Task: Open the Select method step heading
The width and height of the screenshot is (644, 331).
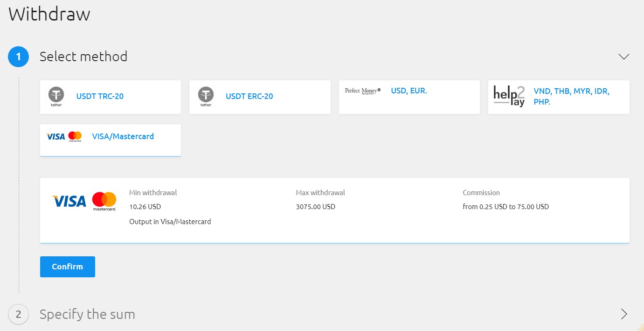Action: tap(83, 56)
